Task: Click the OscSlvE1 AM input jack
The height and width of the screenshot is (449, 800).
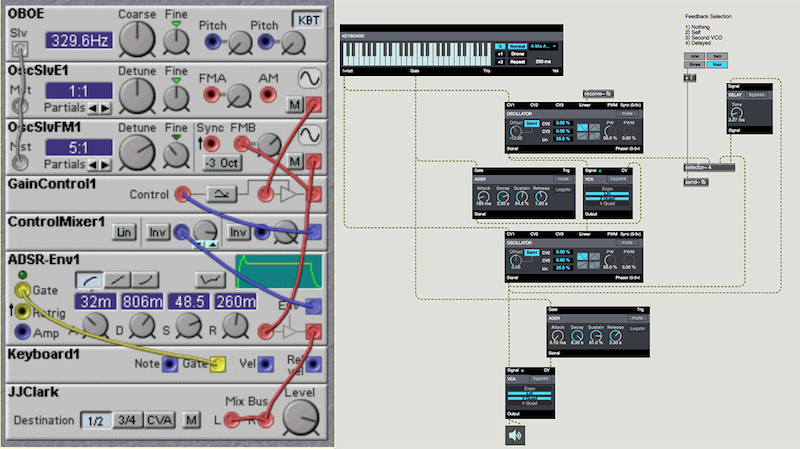Action: 268,95
